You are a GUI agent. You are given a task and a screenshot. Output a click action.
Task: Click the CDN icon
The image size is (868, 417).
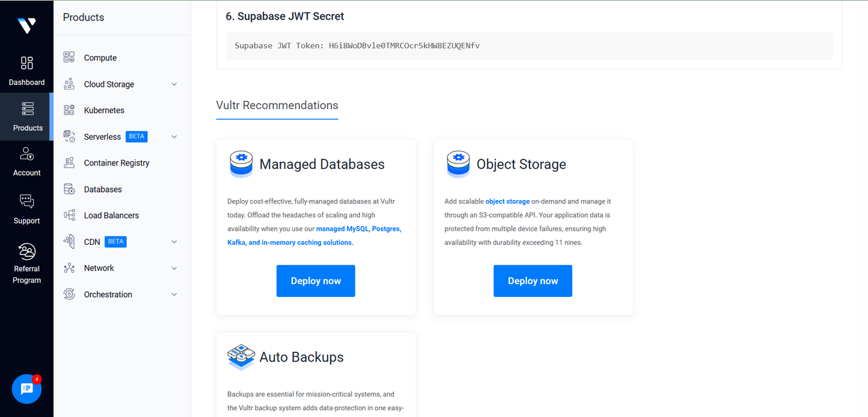tap(69, 241)
